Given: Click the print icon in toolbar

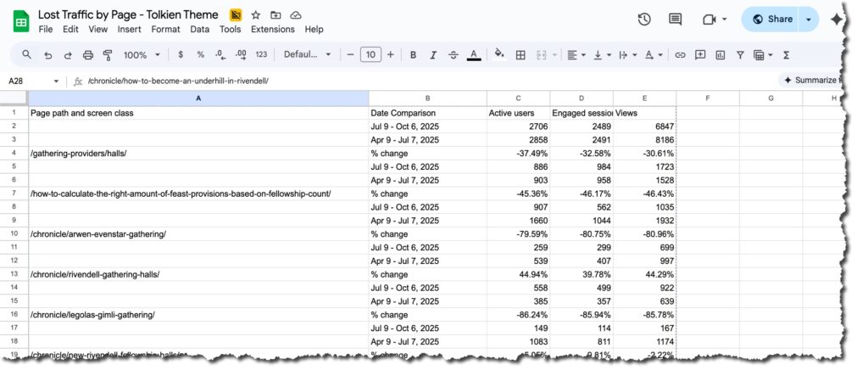Looking at the screenshot, I should pyautogui.click(x=88, y=54).
